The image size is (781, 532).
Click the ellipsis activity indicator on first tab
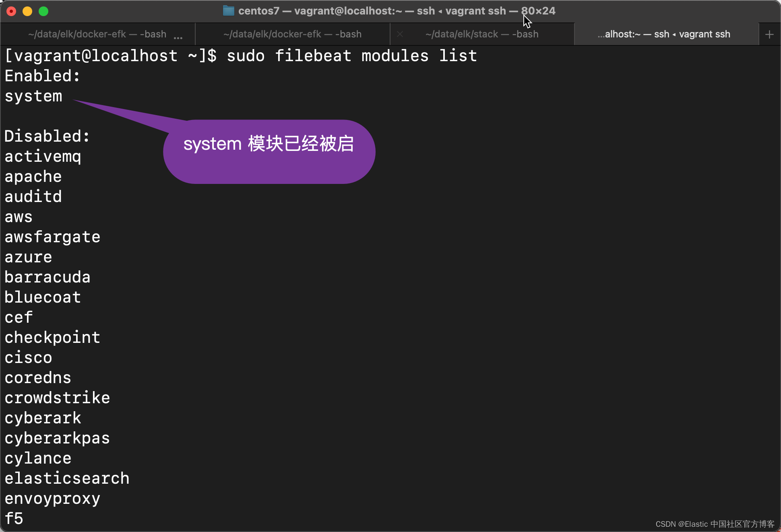(178, 36)
